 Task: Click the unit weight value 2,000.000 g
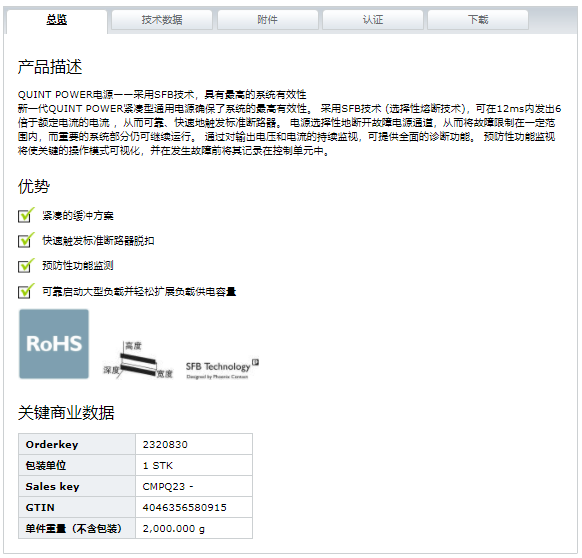(x=174, y=528)
